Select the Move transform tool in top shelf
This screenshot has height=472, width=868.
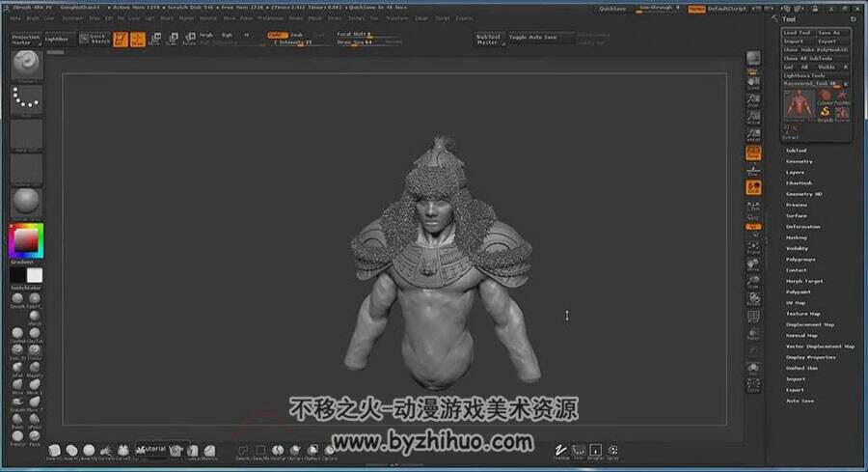click(155, 39)
